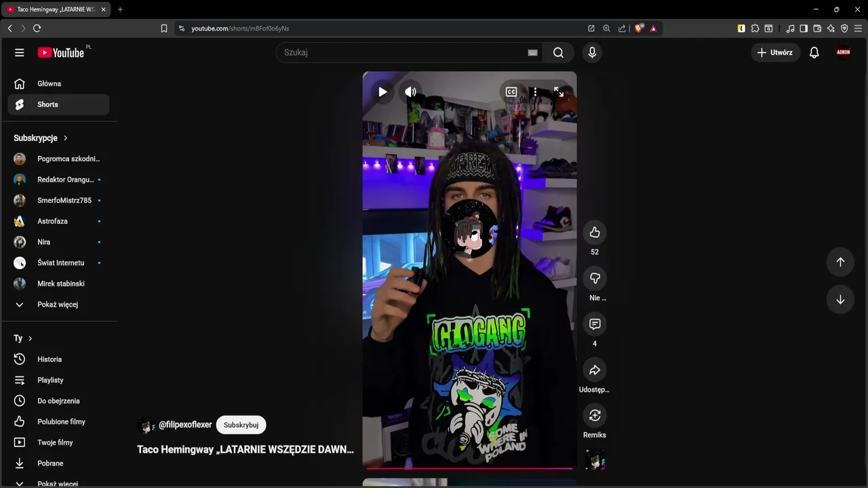
Task: Open Twoje filmy in the sidebar
Action: coord(58,443)
